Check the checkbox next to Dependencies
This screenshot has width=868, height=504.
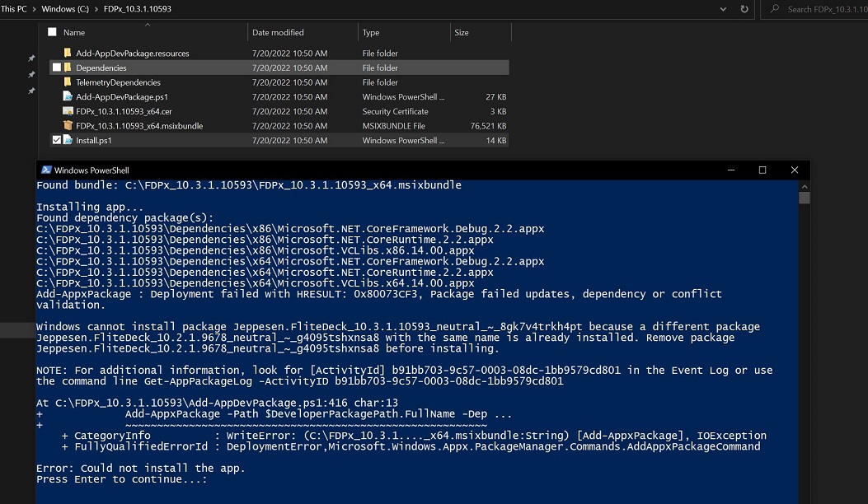coord(56,68)
